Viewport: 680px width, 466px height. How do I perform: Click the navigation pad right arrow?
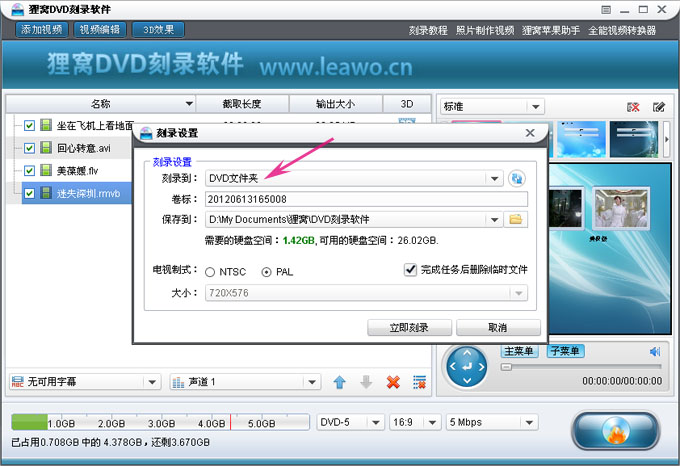tap(481, 367)
